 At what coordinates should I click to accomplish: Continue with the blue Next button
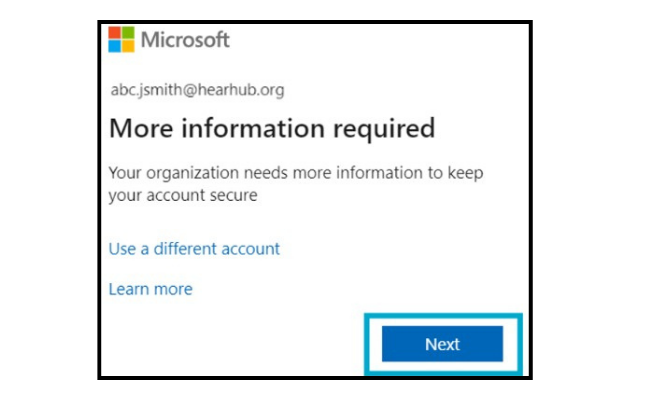442,344
